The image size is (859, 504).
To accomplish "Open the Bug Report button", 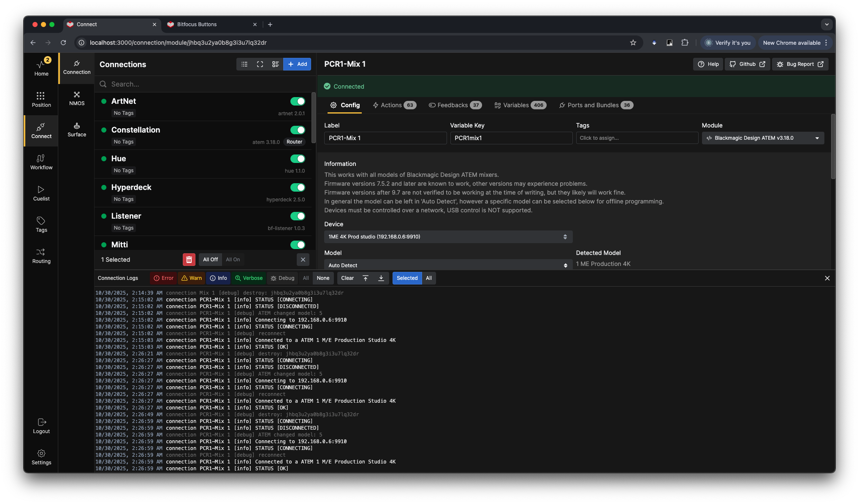I will (x=800, y=64).
